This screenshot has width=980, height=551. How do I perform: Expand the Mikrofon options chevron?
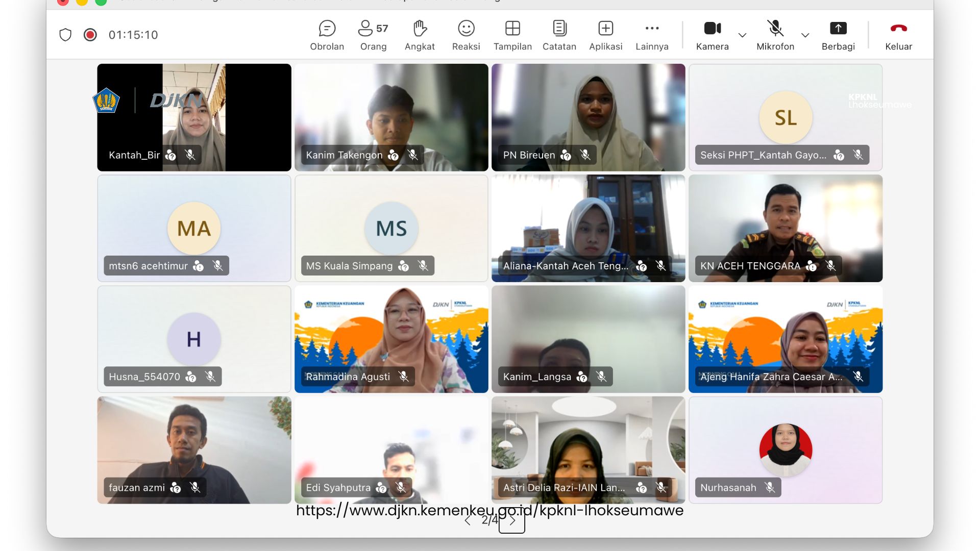click(805, 35)
